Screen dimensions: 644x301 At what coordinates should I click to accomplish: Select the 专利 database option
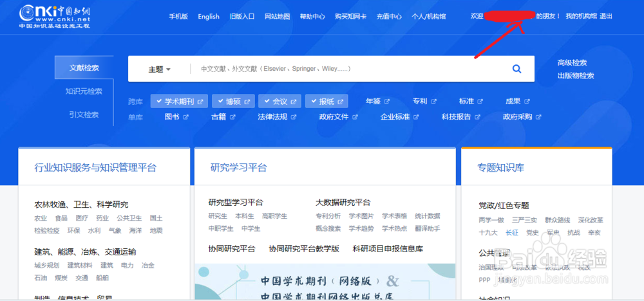click(x=420, y=101)
